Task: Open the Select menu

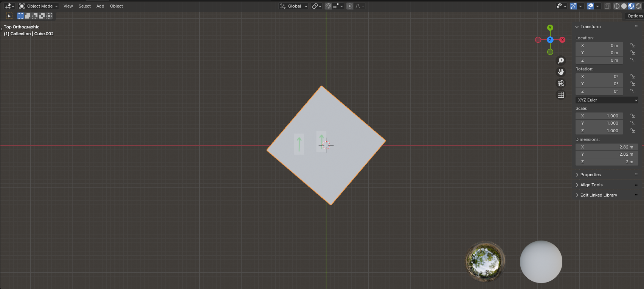Action: pyautogui.click(x=85, y=6)
